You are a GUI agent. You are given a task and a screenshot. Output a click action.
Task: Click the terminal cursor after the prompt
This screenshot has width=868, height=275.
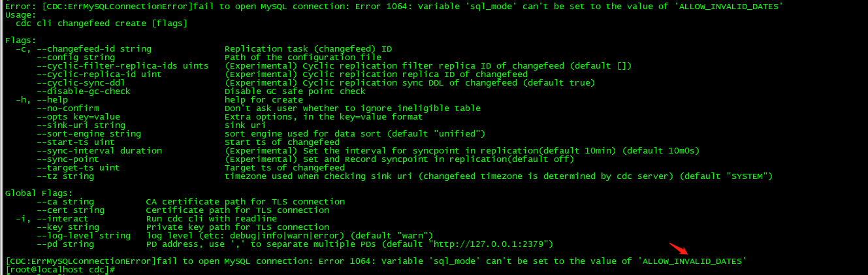[x=118, y=270]
